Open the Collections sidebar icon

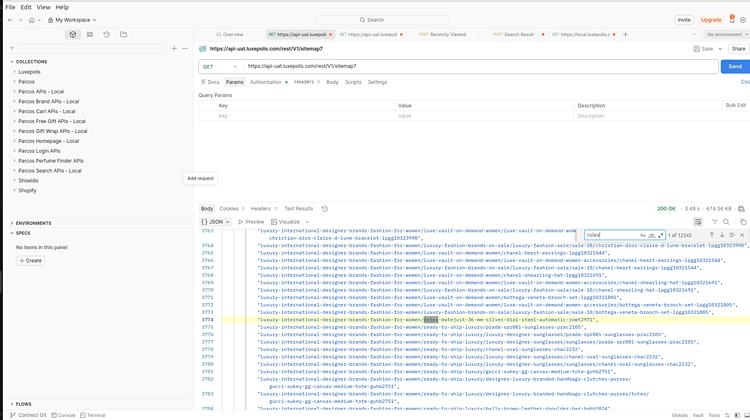(x=73, y=34)
